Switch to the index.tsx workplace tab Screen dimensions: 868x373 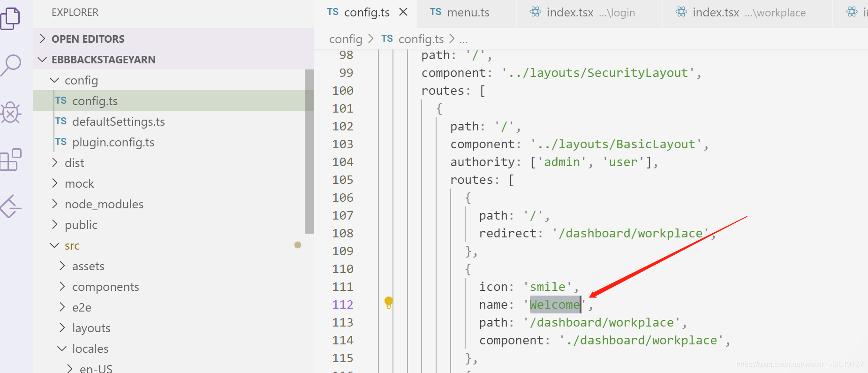[747, 13]
